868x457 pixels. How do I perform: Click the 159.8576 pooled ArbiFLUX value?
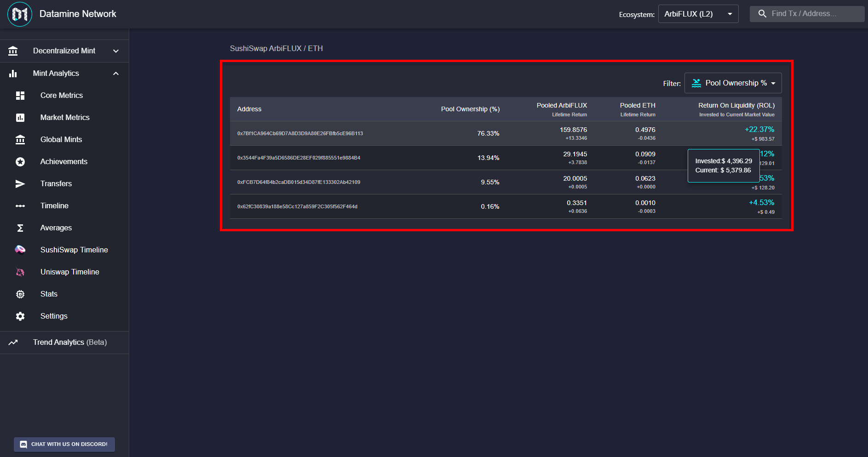tap(573, 130)
